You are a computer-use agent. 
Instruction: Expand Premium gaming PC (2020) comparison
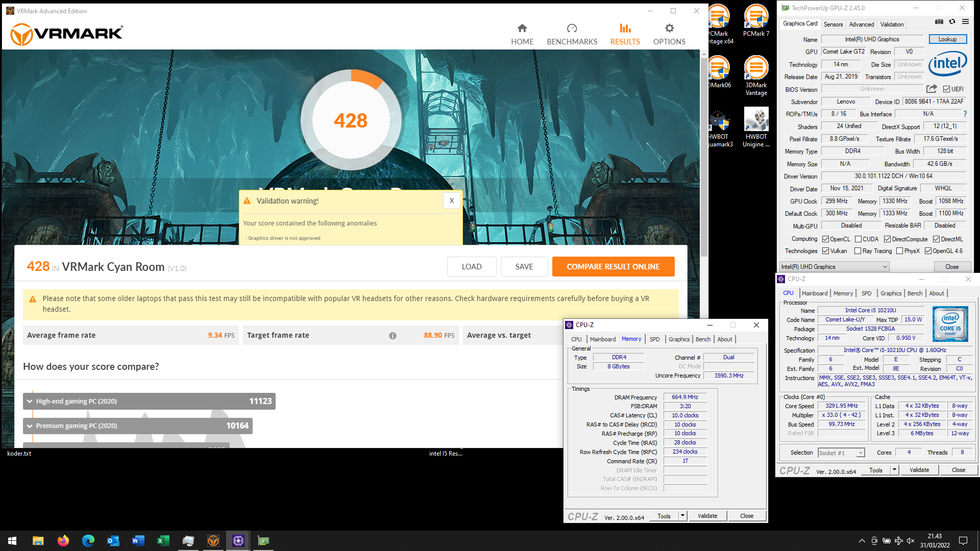(x=138, y=426)
